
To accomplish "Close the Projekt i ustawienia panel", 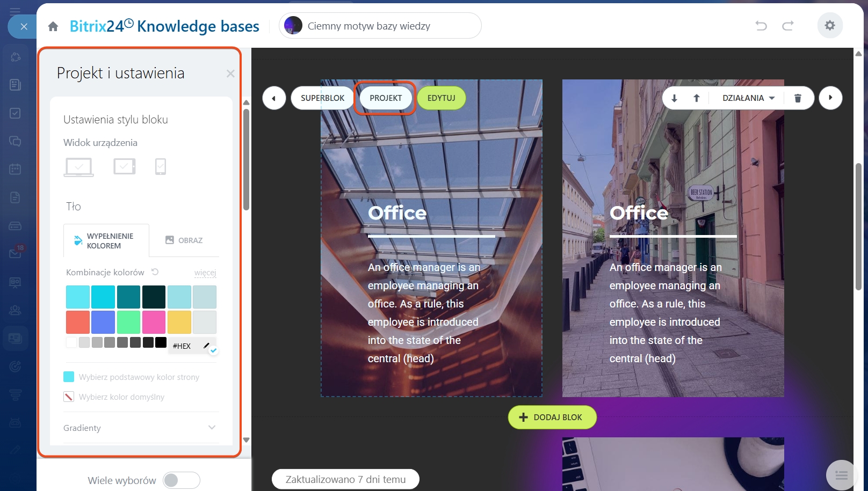I will point(230,74).
